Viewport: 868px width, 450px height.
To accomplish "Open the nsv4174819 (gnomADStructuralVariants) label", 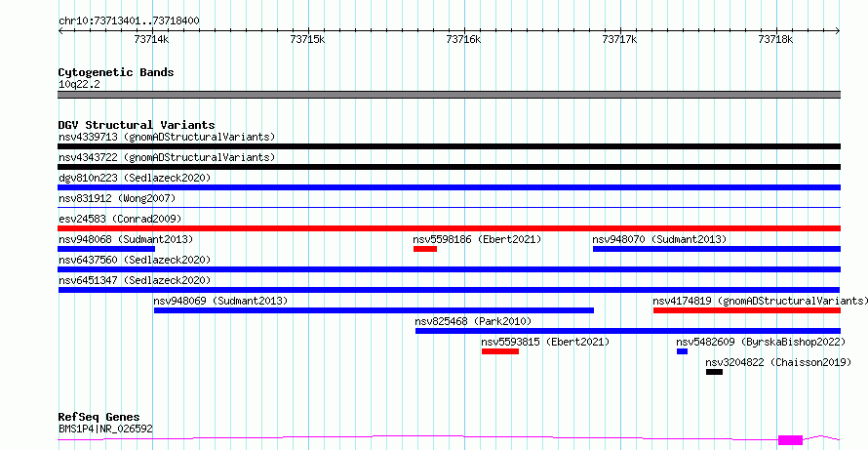I will click(760, 301).
